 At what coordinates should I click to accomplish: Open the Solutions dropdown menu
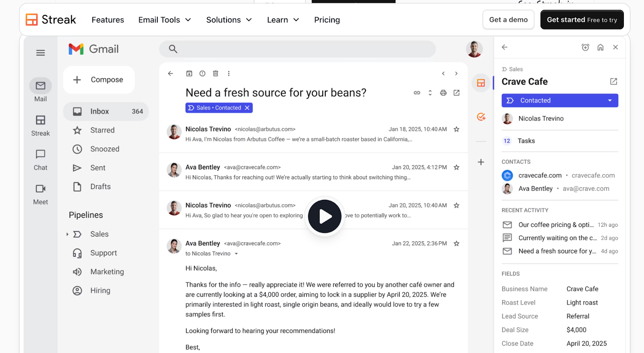pyautogui.click(x=229, y=20)
